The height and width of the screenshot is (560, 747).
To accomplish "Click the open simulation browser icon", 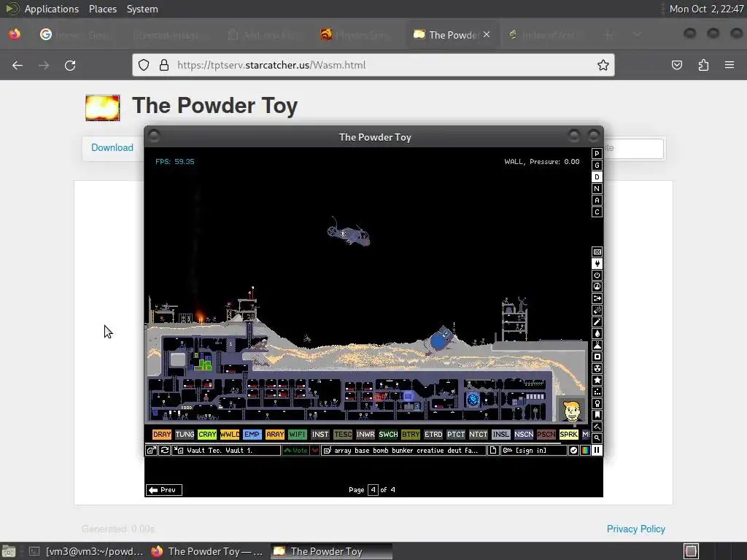I will tap(151, 450).
